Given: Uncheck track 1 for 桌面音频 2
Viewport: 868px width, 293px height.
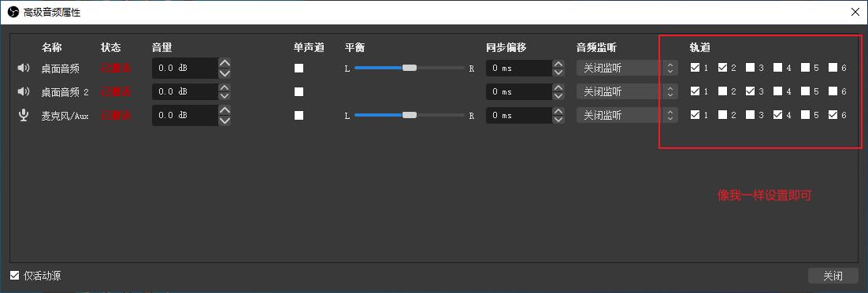Looking at the screenshot, I should coord(695,91).
